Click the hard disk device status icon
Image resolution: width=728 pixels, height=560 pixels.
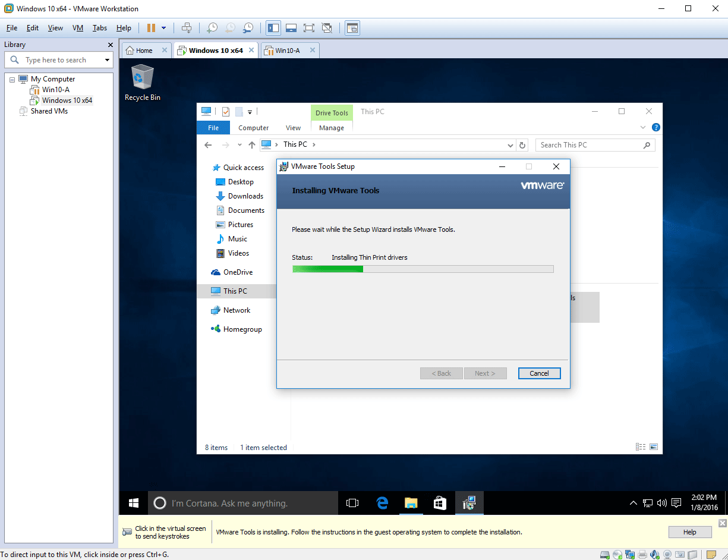coord(605,555)
